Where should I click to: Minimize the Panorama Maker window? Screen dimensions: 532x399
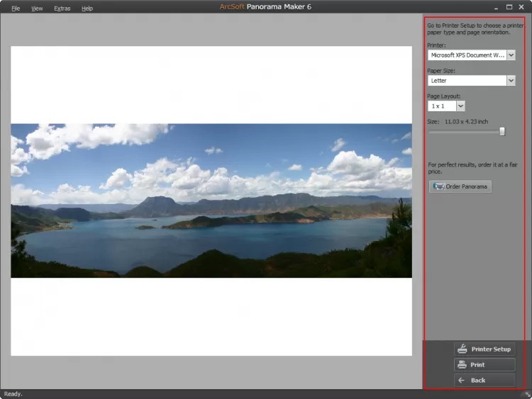pyautogui.click(x=496, y=7)
